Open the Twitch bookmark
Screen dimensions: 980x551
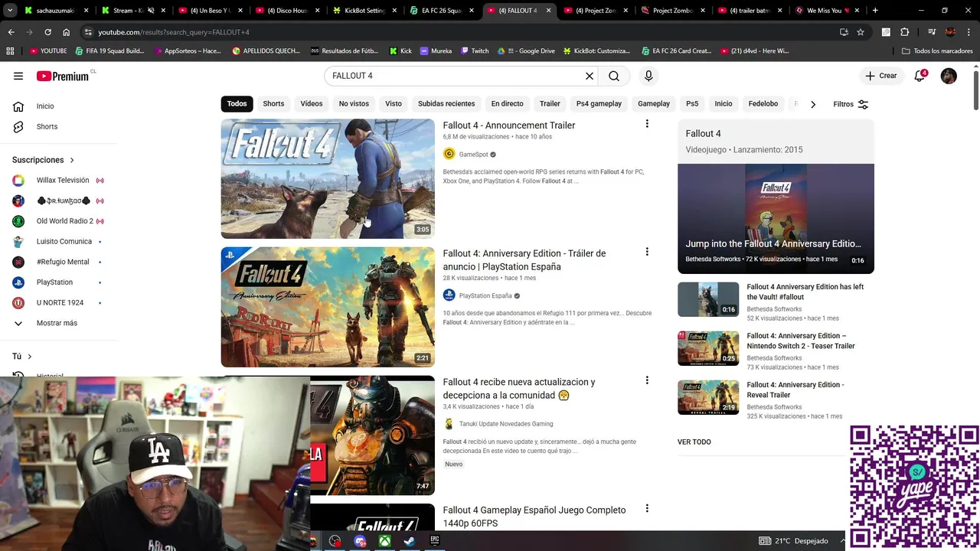pos(475,51)
